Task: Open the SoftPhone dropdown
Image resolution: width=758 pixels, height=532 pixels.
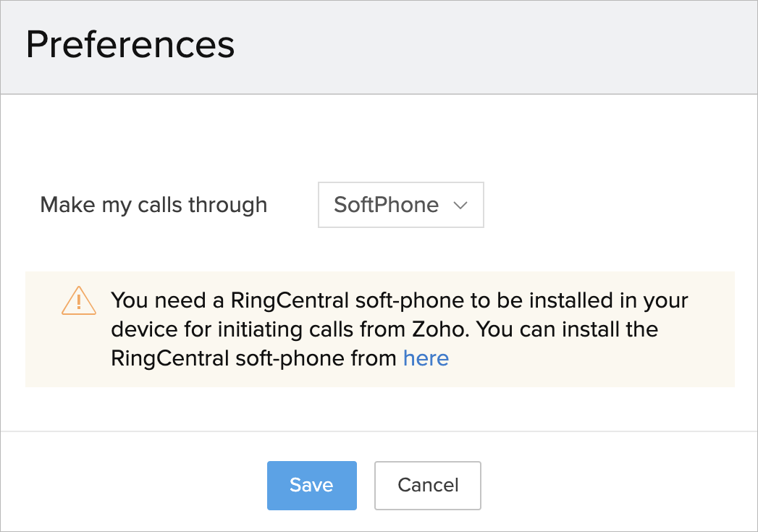Action: click(400, 205)
